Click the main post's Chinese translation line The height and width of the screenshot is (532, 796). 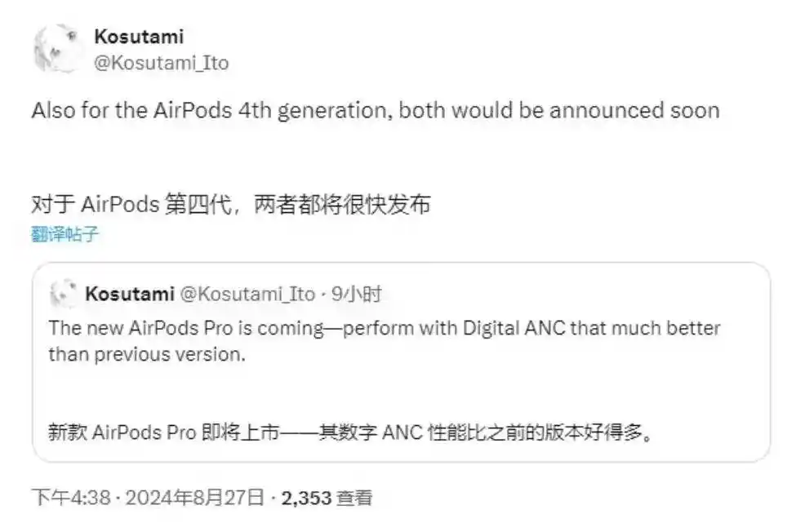coord(230,204)
